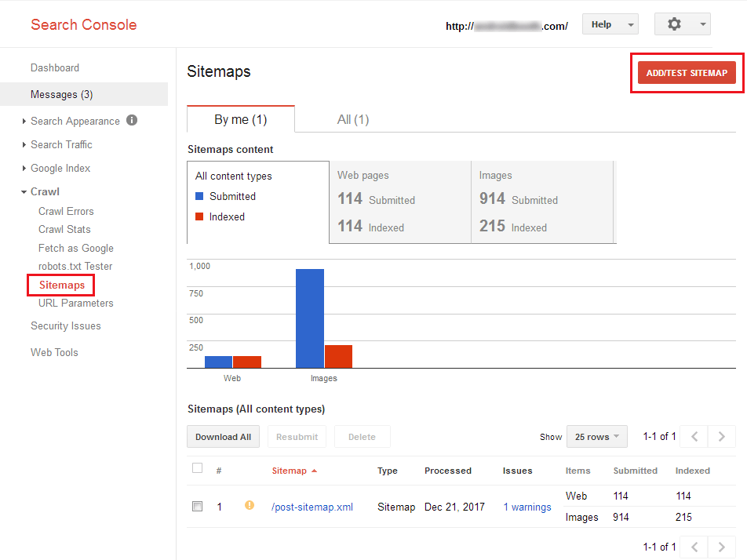The width and height of the screenshot is (747, 560).
Task: Click the Items column header
Action: click(578, 471)
